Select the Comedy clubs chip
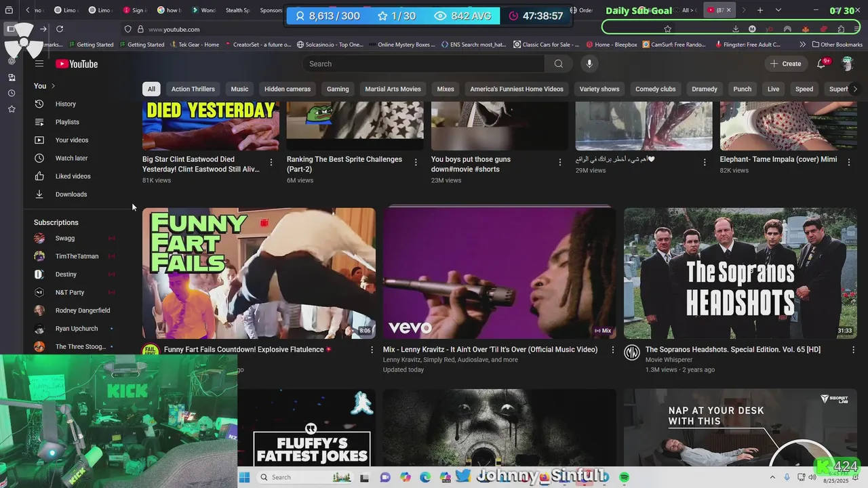The width and height of the screenshot is (868, 488). [x=655, y=89]
